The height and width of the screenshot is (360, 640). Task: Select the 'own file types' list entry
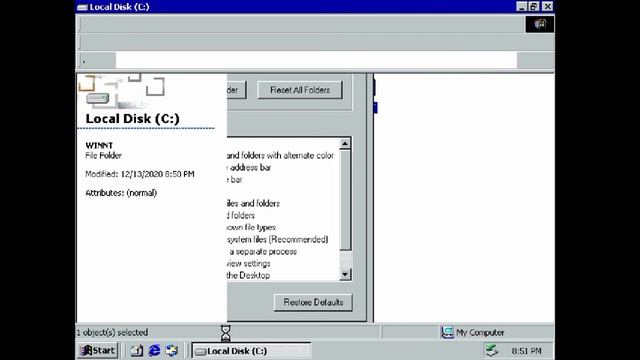point(251,227)
